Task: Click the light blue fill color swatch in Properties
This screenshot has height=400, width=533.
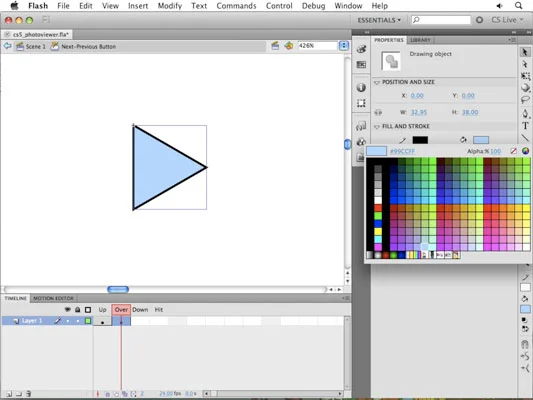Action: (481, 140)
